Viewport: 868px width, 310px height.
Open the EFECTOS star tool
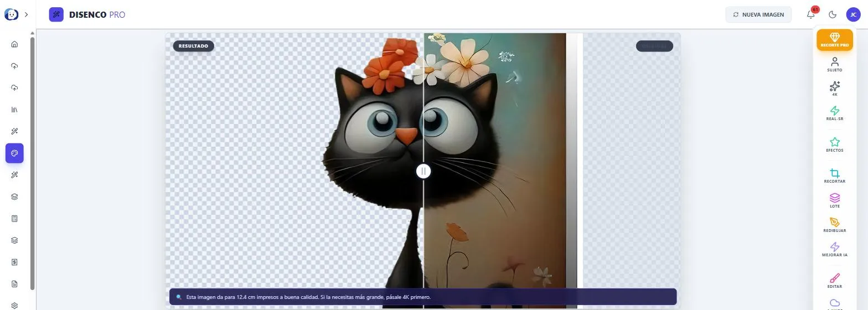pos(835,145)
